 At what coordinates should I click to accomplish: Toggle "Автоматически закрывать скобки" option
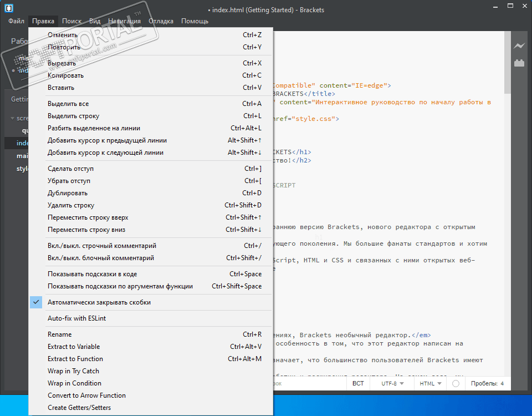pyautogui.click(x=99, y=302)
